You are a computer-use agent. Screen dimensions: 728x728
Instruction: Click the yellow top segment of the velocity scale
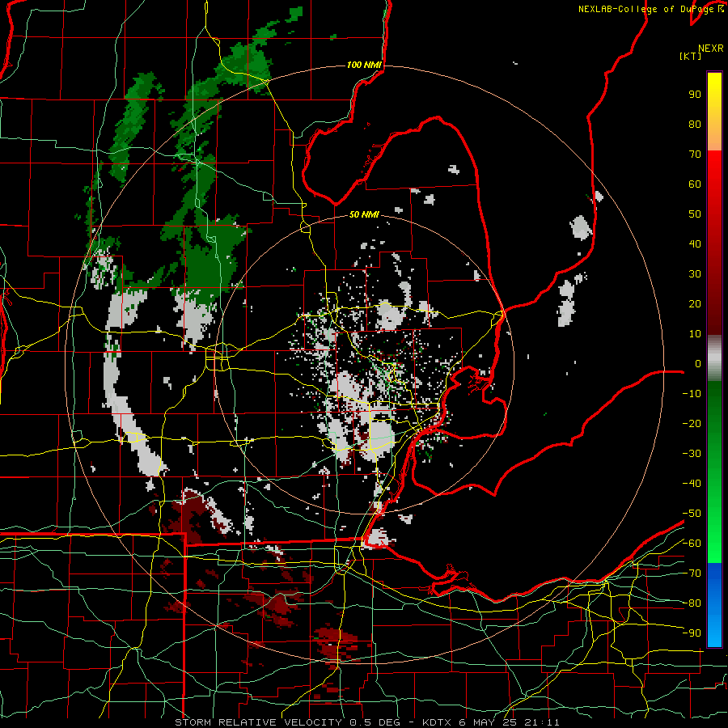pos(714,112)
